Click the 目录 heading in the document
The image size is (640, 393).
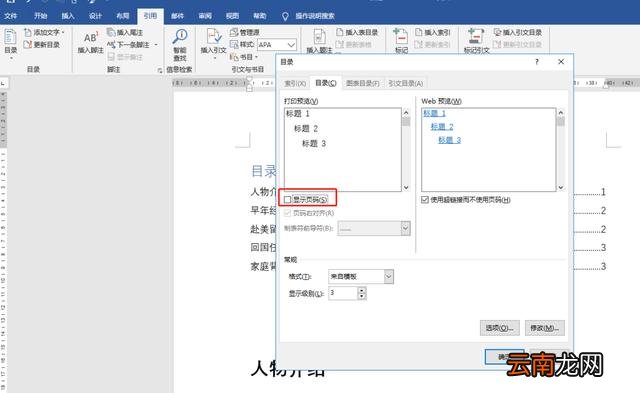pos(263,171)
